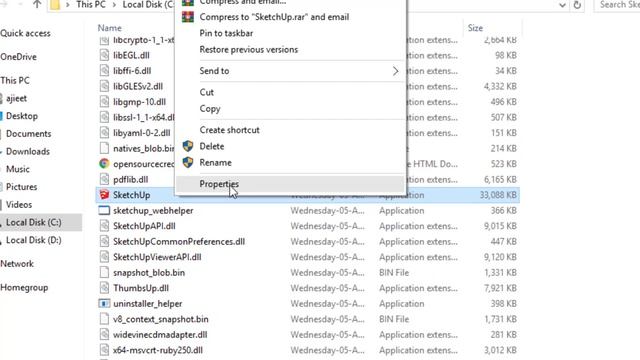Select the libyaml-0-2.dll file name
The height and width of the screenshot is (360, 640).
pyautogui.click(x=142, y=133)
